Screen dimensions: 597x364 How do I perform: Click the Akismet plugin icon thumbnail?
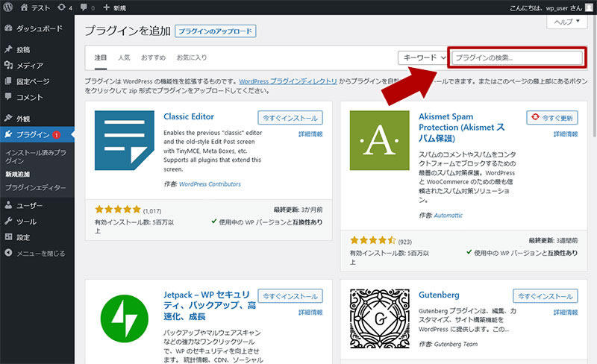(x=380, y=140)
